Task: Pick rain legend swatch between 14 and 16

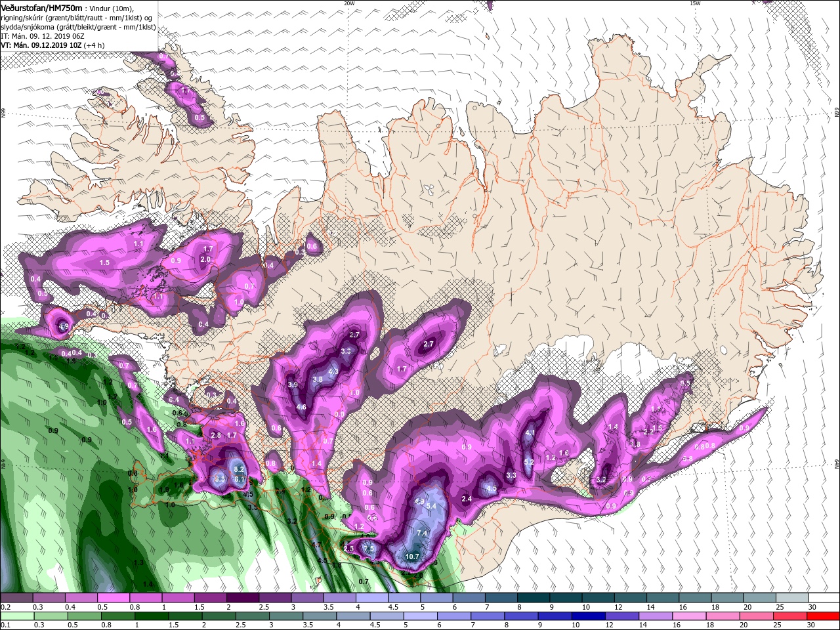Action: click(x=654, y=616)
